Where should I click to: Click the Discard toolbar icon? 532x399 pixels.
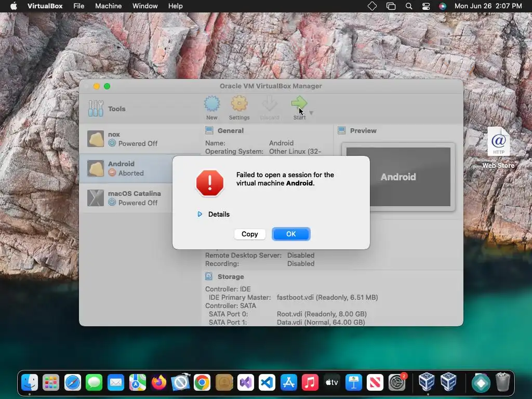pyautogui.click(x=270, y=103)
